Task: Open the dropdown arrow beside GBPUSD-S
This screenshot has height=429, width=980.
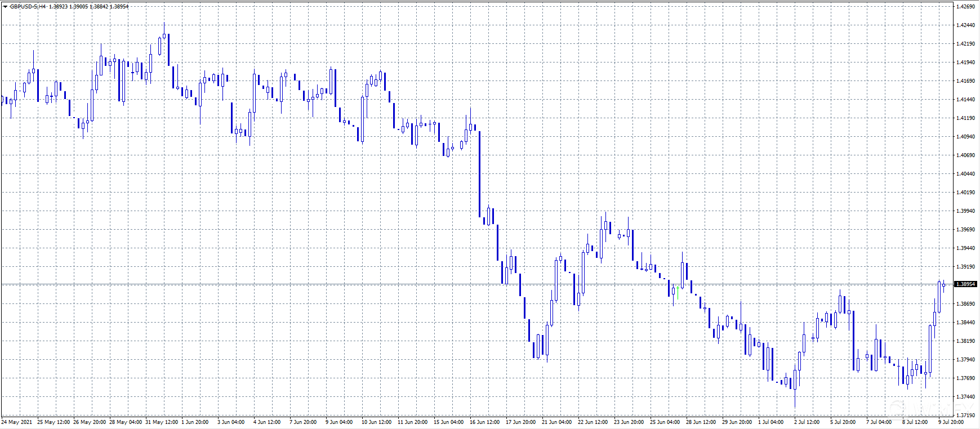Action: point(5,7)
